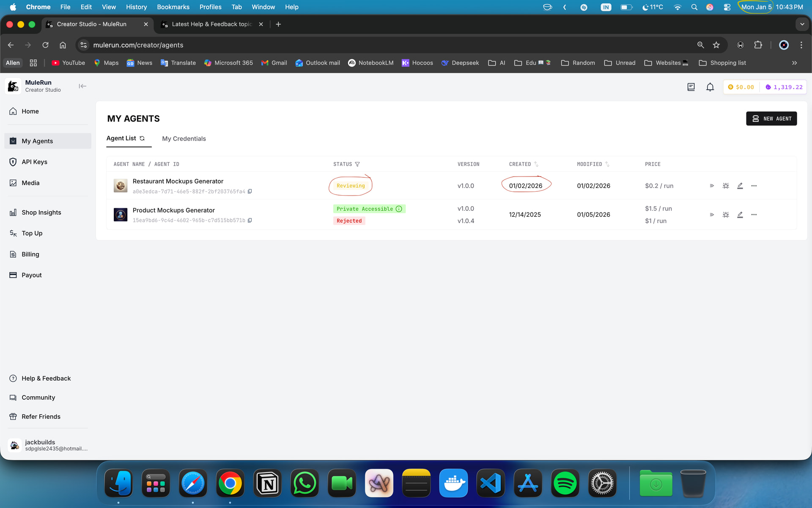Switch to the My Credentials tab
Image resolution: width=812 pixels, height=508 pixels.
coord(184,139)
